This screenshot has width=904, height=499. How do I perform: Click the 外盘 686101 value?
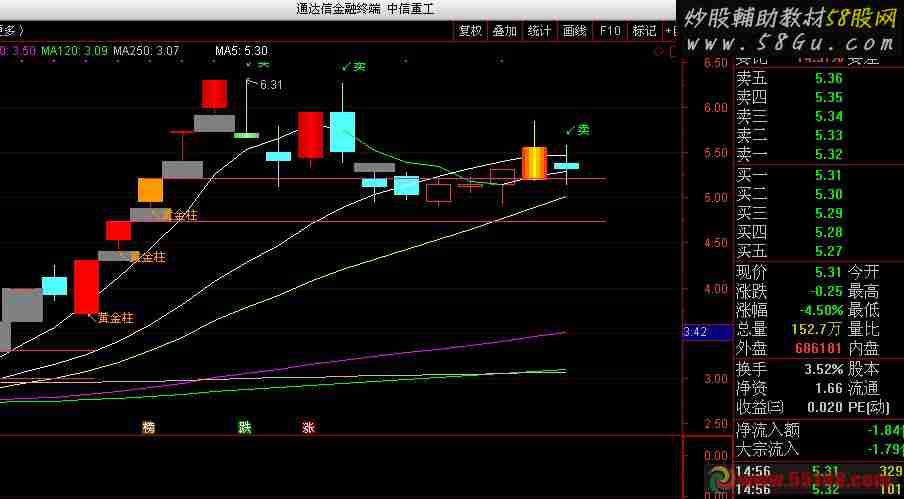pyautogui.click(x=819, y=349)
